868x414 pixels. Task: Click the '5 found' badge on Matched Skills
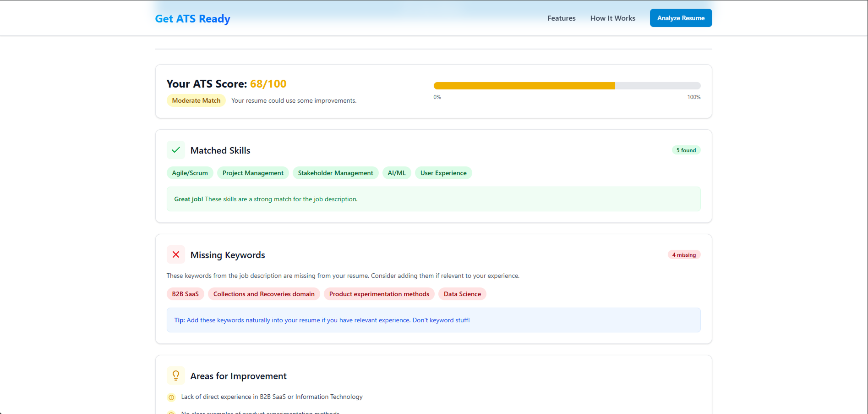coord(686,150)
